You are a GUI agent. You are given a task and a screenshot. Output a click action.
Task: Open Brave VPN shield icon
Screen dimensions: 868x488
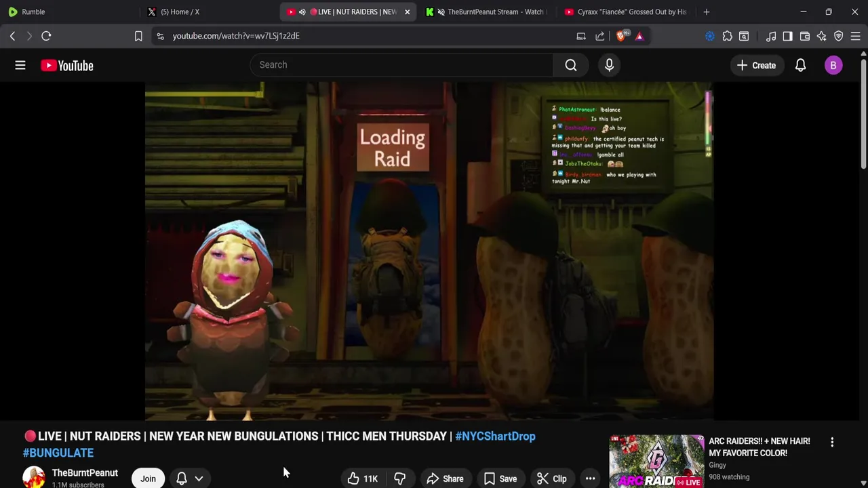coord(839,36)
